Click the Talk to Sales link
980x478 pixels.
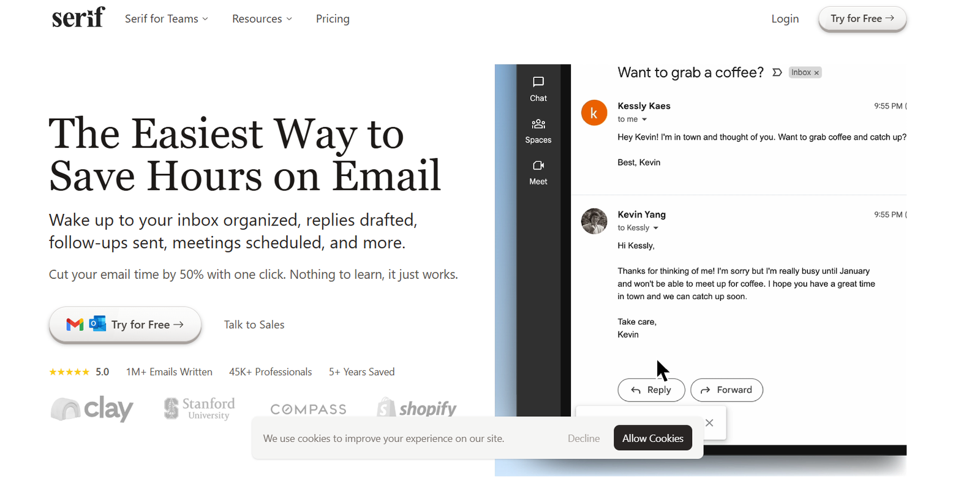pyautogui.click(x=254, y=325)
